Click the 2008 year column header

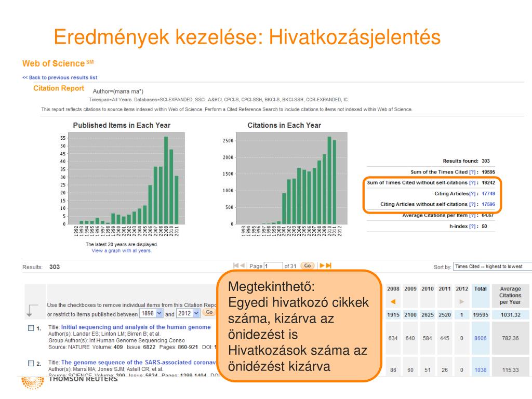393,289
